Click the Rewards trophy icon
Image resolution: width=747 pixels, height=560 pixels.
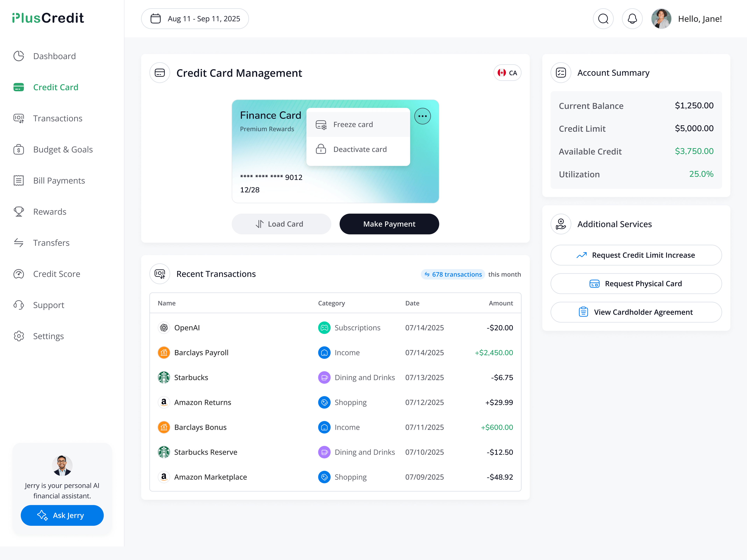(18, 212)
